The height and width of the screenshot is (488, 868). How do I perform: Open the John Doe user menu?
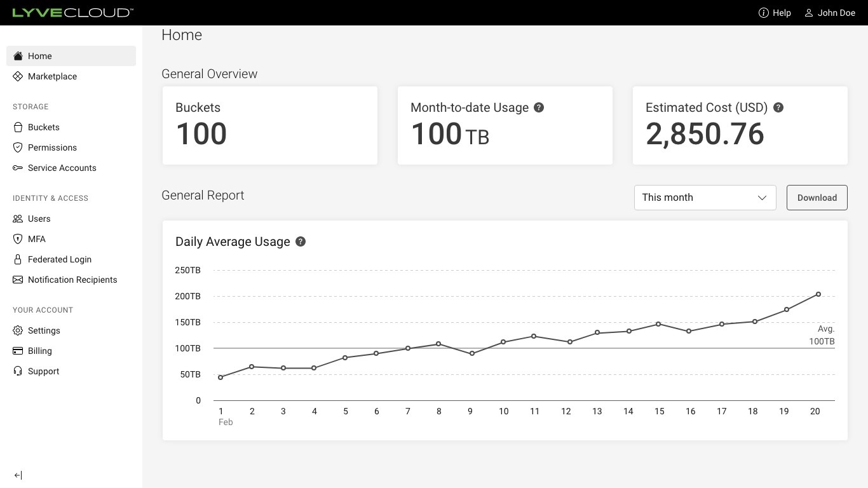pyautogui.click(x=830, y=13)
